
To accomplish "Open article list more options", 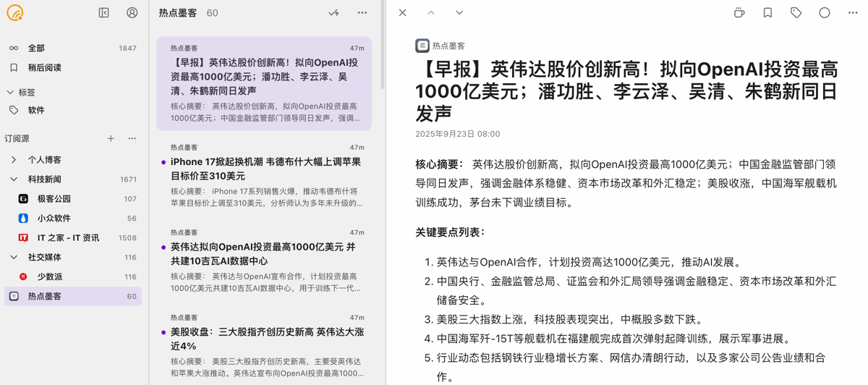I will 362,13.
